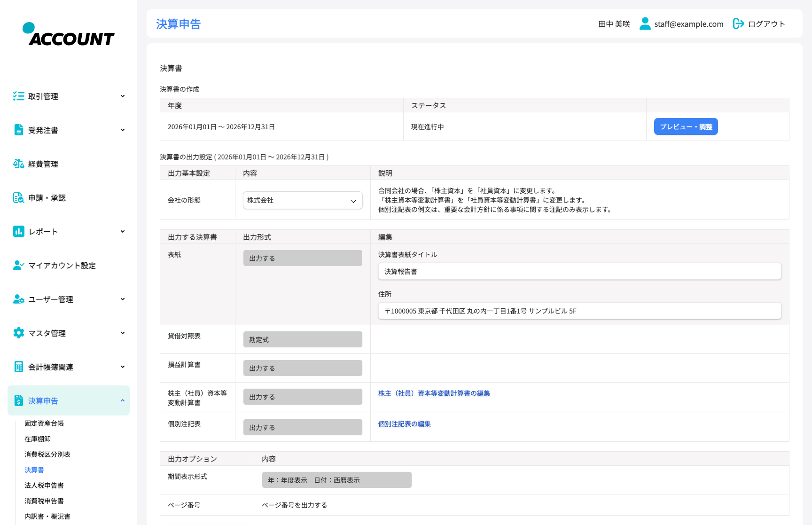Expand the 取引管理 chevron

pos(123,96)
